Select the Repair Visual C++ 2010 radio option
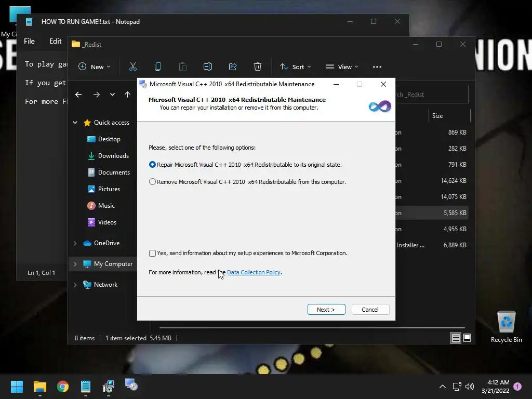The height and width of the screenshot is (399, 532). pos(152,165)
